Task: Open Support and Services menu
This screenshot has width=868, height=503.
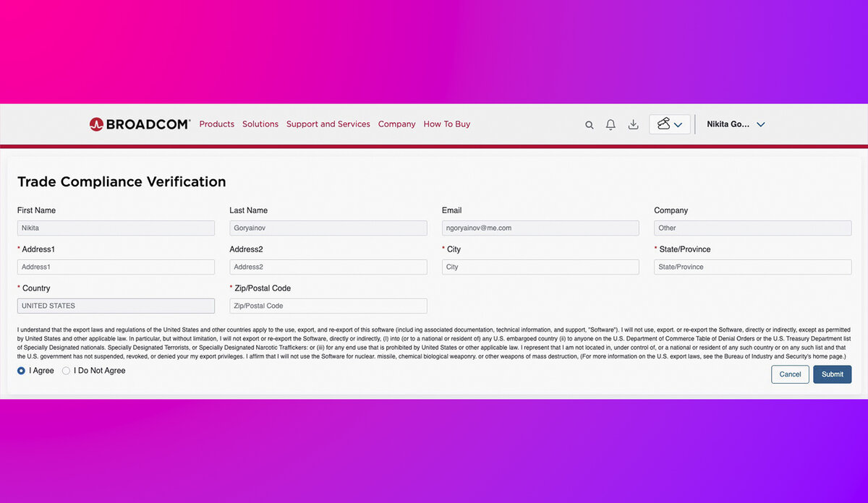Action: click(x=328, y=124)
